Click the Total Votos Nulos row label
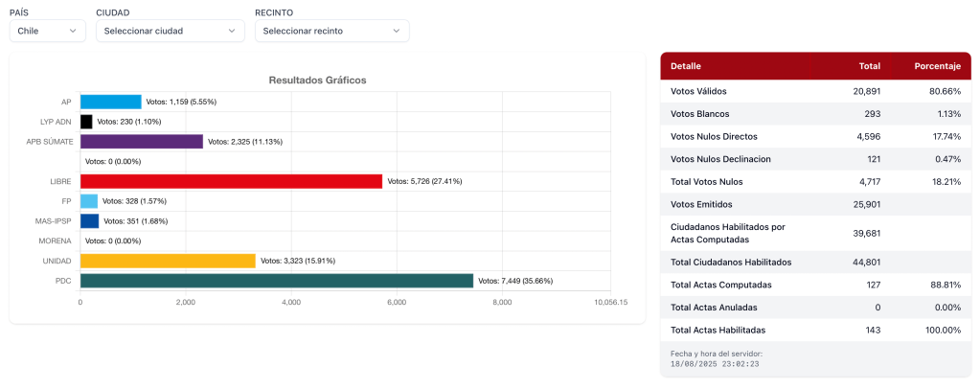Viewport: 980px width, 389px height. click(x=707, y=181)
